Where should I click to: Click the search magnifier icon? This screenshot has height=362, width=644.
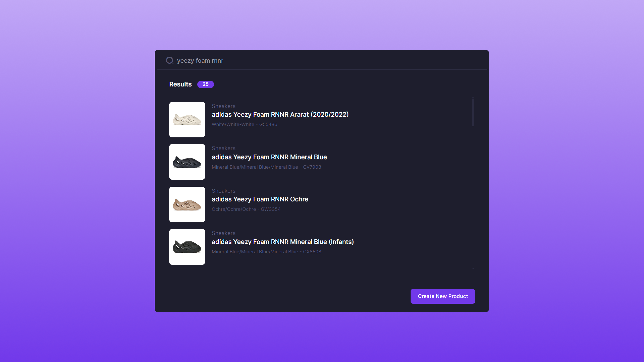170,61
